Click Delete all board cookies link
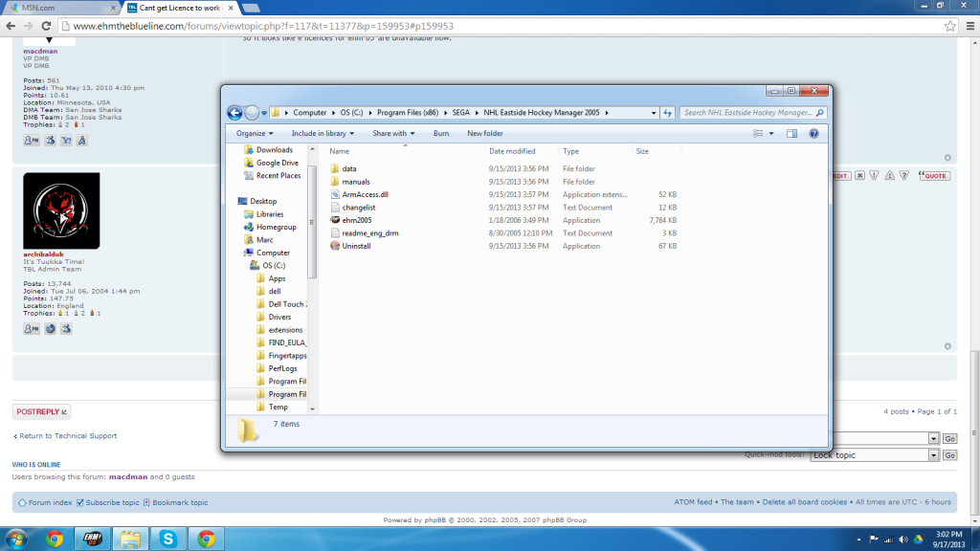 point(804,501)
